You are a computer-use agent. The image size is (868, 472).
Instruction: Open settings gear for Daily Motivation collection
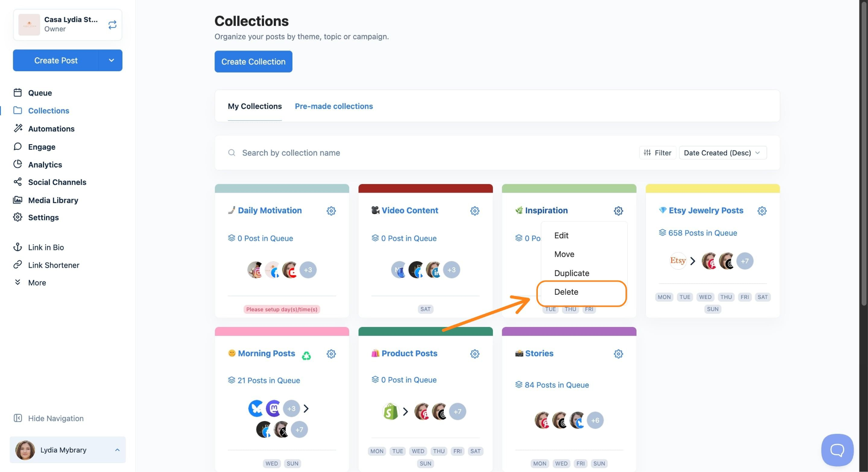tap(331, 211)
